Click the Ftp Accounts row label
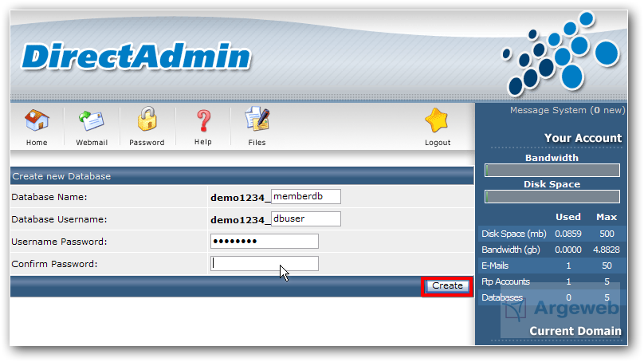 pos(505,282)
